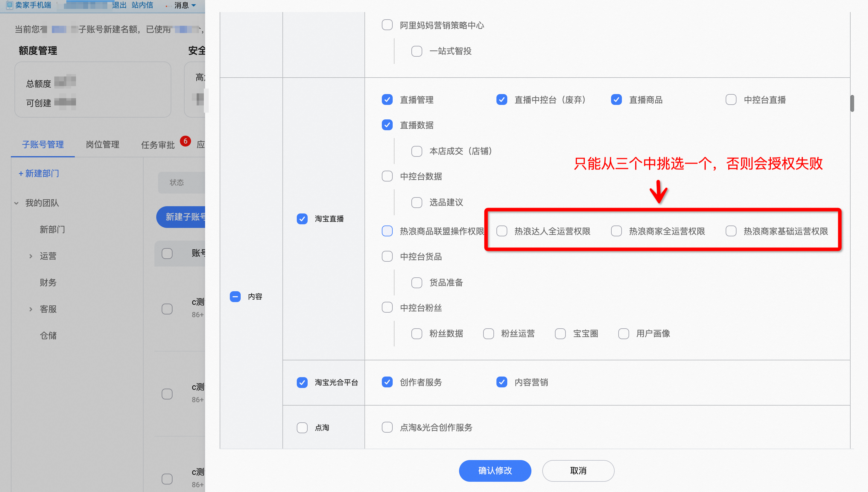
Task: Select 热浪商家基础运营权限 checkbox
Action: point(731,231)
